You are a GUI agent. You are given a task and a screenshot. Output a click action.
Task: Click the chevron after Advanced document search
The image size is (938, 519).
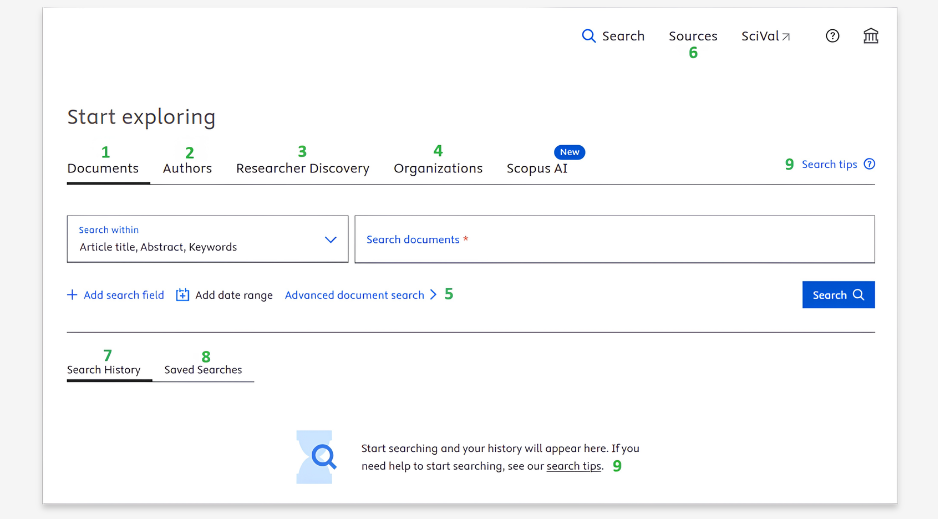(433, 295)
